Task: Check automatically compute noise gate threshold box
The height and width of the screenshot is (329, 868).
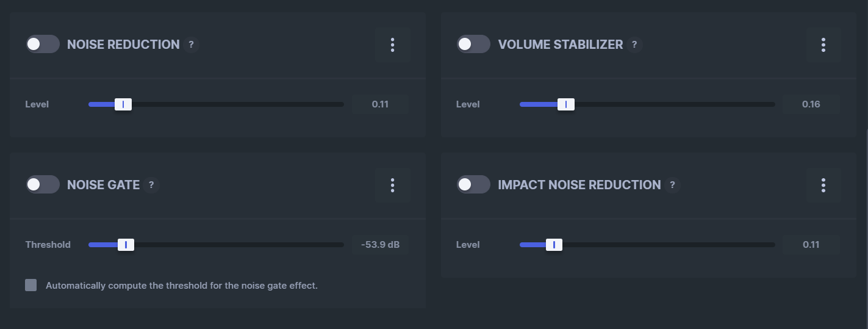Action: point(31,285)
